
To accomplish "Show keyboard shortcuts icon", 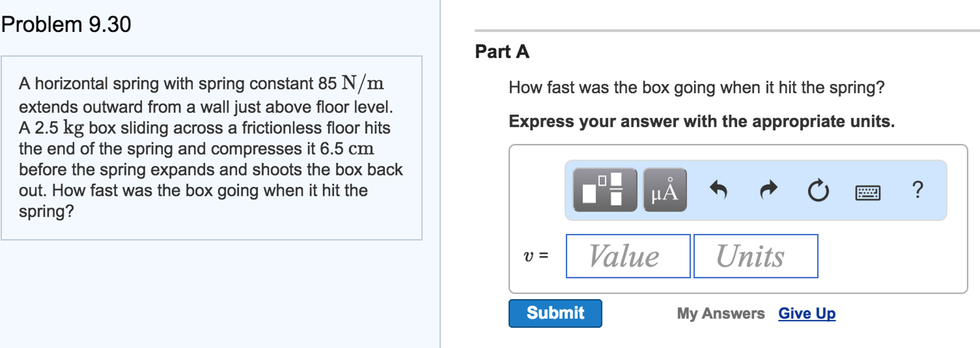I will tap(867, 192).
